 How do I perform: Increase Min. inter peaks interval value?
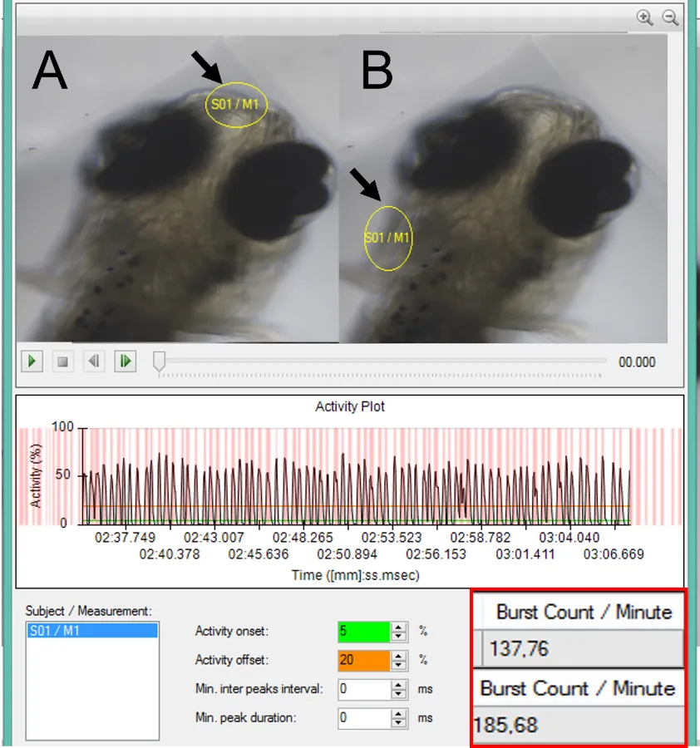(x=398, y=685)
